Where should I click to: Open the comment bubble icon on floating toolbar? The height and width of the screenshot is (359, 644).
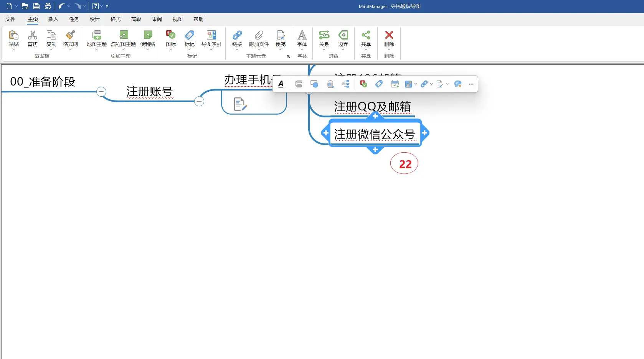tap(458, 84)
